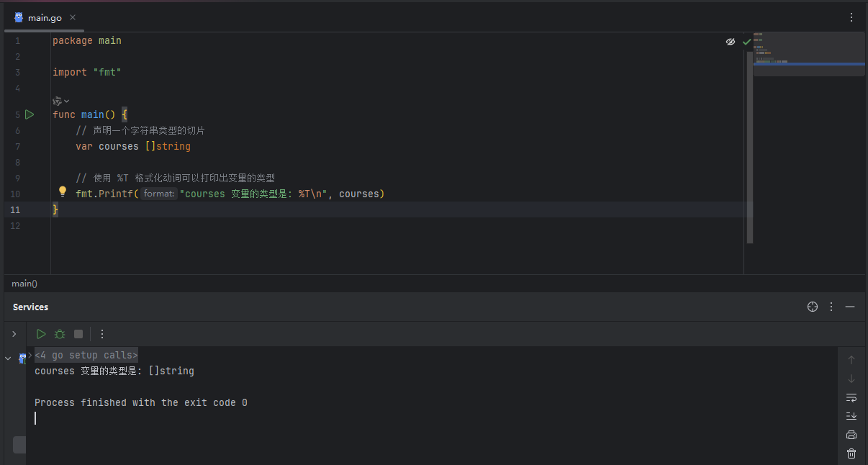868x465 pixels.
Task: Collapse the Go run configuration tree node
Action: pos(8,358)
